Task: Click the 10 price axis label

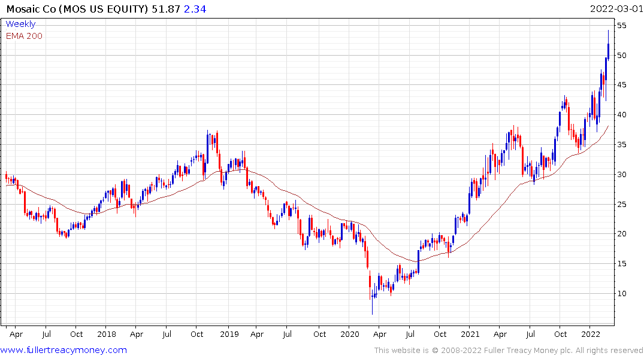Action: [x=621, y=293]
